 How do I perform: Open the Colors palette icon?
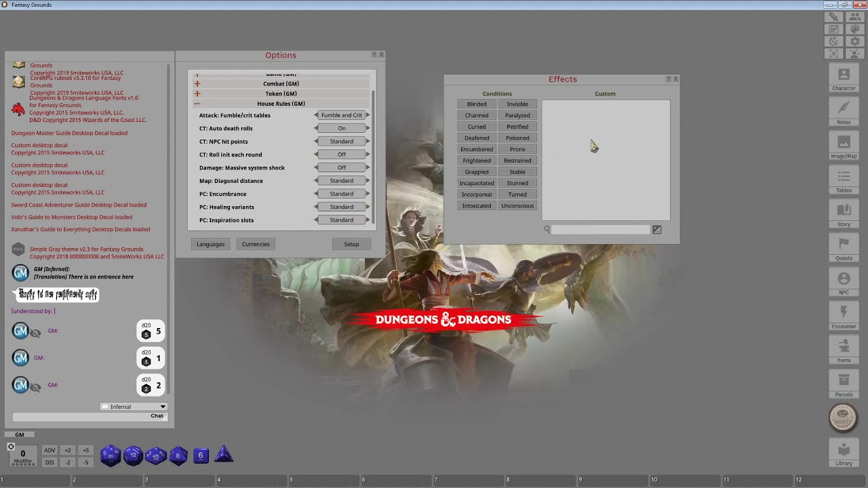(855, 29)
